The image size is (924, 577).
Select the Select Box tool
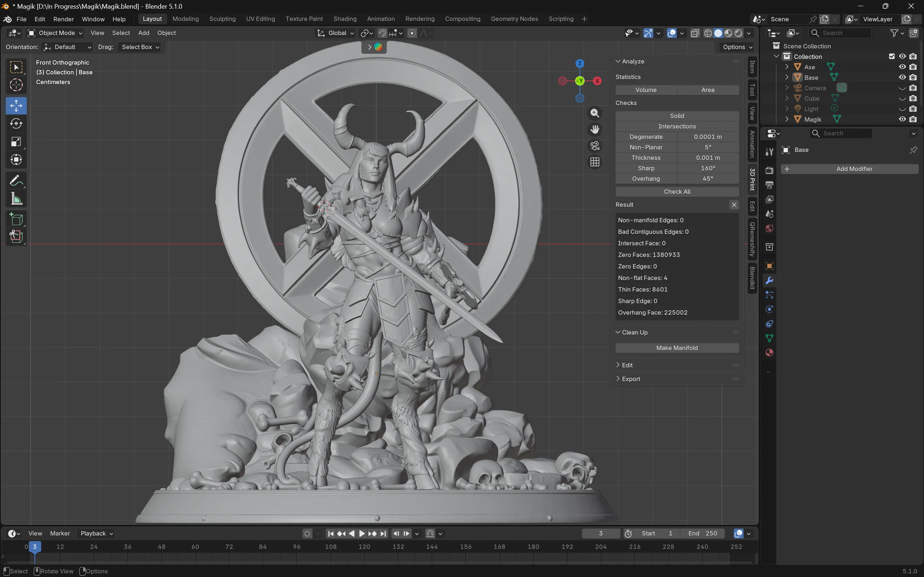pyautogui.click(x=16, y=67)
